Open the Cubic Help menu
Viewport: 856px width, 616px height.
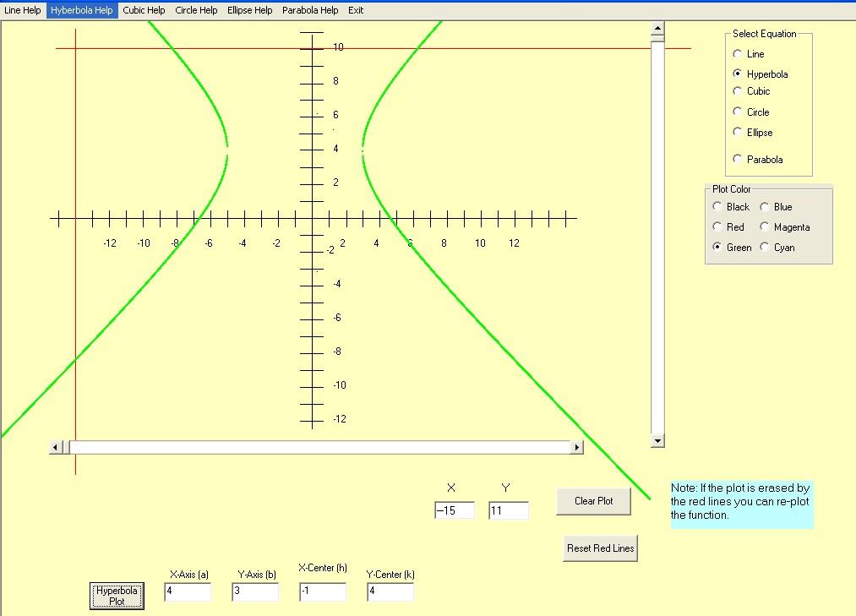(x=144, y=10)
